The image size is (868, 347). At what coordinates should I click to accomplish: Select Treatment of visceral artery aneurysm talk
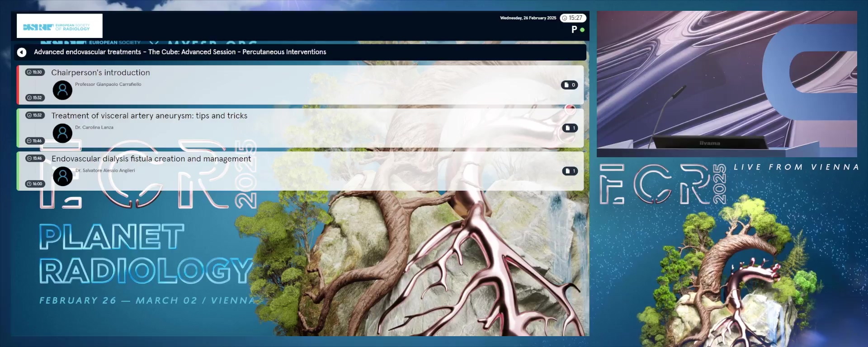click(300, 128)
